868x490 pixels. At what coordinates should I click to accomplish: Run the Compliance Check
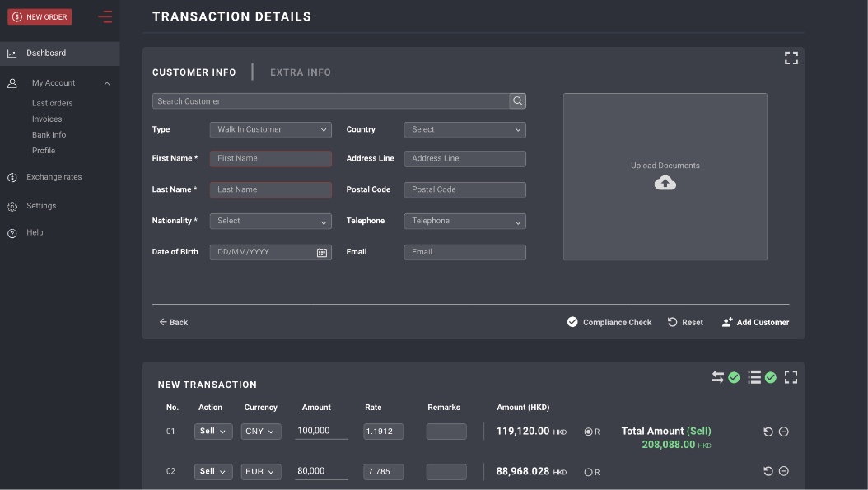click(609, 322)
